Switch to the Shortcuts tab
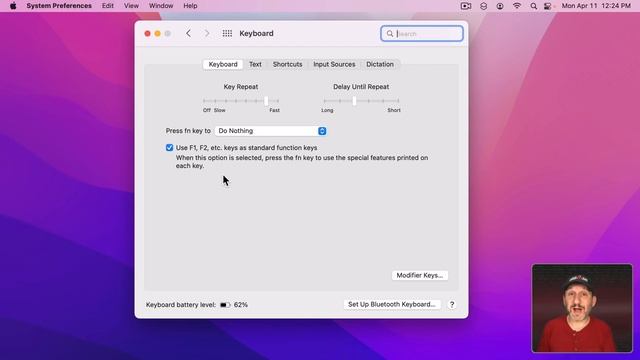The width and height of the screenshot is (640, 360). (x=287, y=64)
